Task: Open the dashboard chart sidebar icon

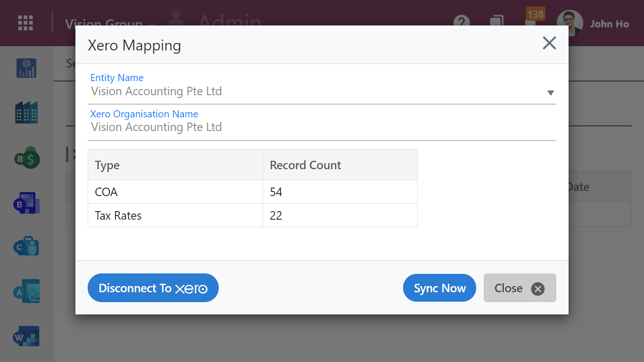Action: point(26,68)
